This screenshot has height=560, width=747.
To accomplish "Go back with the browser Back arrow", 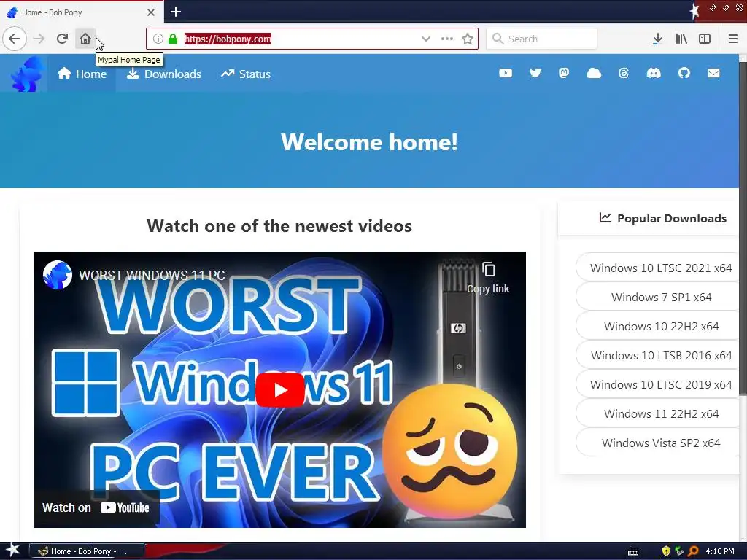I will click(15, 39).
